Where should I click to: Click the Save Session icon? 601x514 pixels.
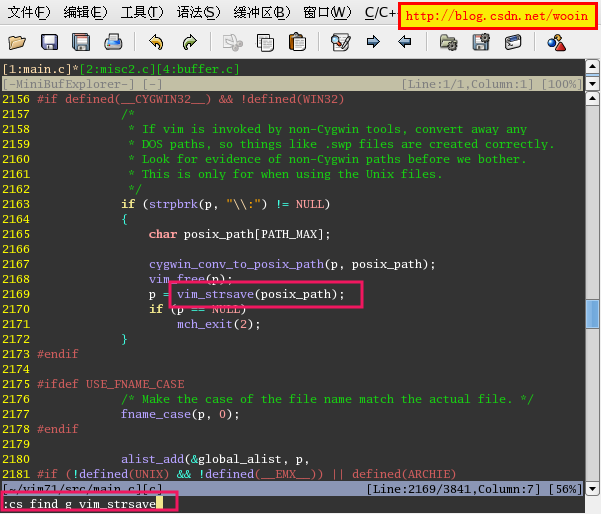coord(481,42)
